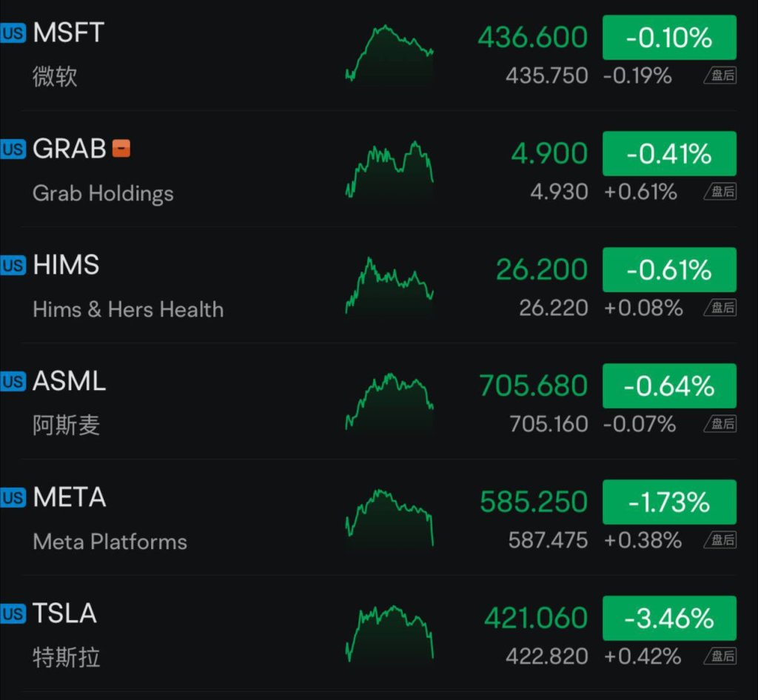Click the orange icon next to GRAB
The image size is (758, 700).
pyautogui.click(x=121, y=149)
